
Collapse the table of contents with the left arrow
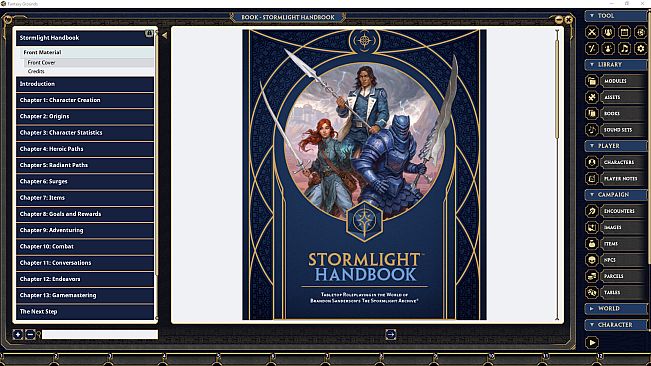click(x=165, y=36)
